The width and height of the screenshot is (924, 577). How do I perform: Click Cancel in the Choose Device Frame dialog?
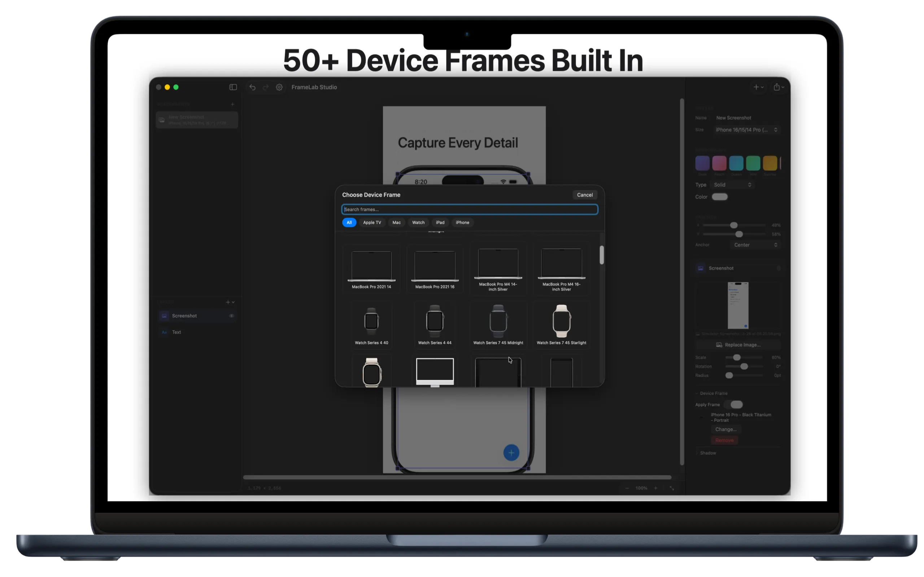[x=585, y=195]
